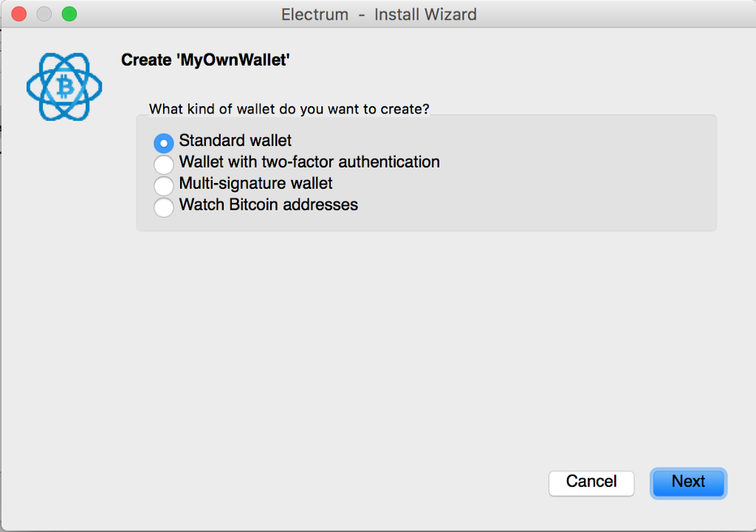Click the yellow minimize window button
756x532 pixels.
[x=44, y=14]
